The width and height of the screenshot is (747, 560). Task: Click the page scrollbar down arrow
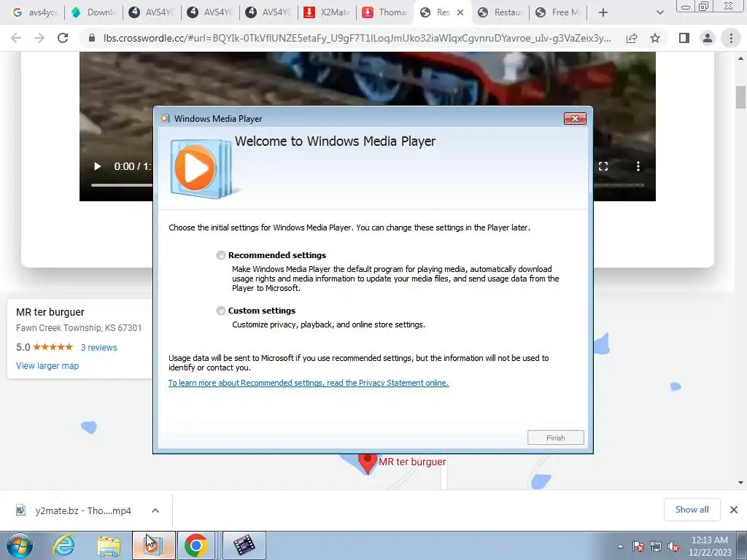click(740, 483)
